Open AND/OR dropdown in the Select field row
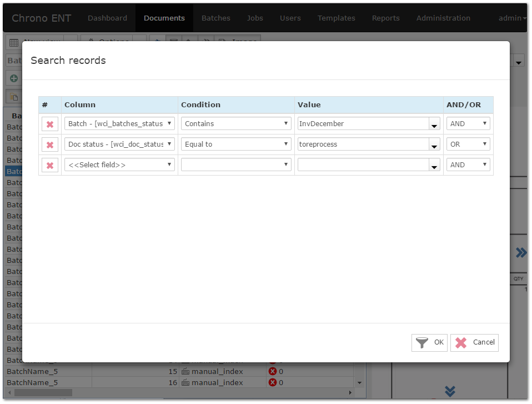Viewport: 532px width, 404px height. click(x=468, y=164)
